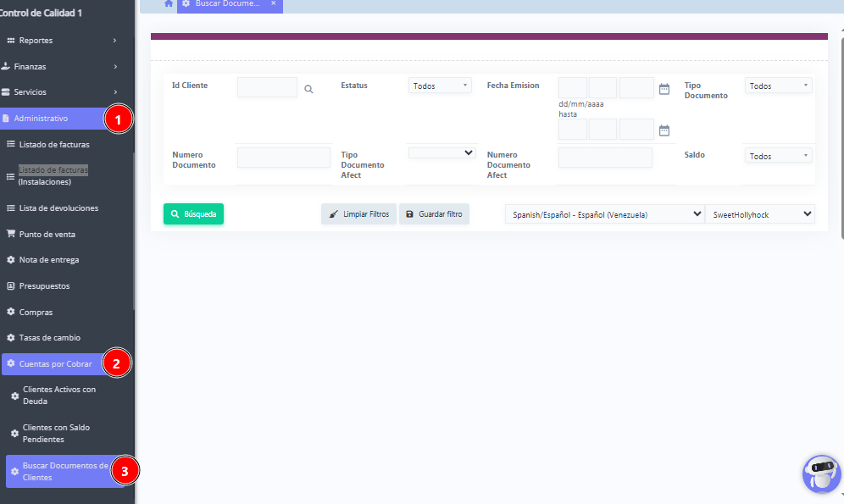
Task: Open the Tipo Documento dropdown
Action: (x=778, y=86)
